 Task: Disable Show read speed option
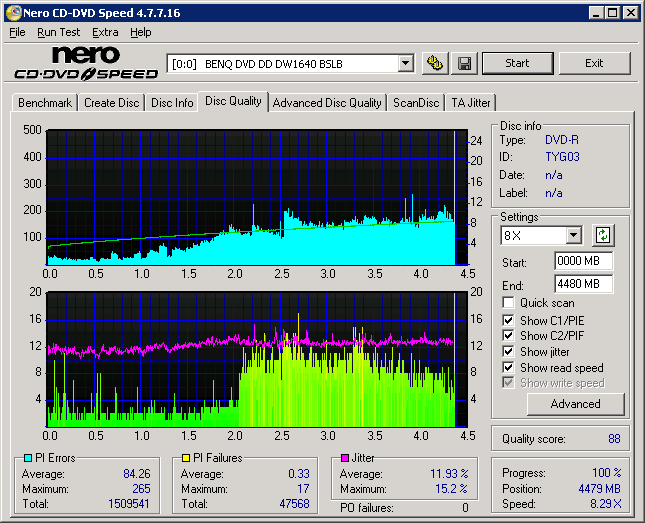(509, 368)
